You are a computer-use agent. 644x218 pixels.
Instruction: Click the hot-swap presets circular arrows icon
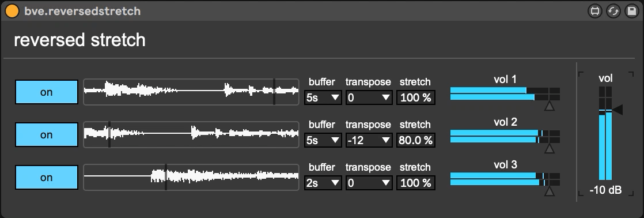click(613, 11)
